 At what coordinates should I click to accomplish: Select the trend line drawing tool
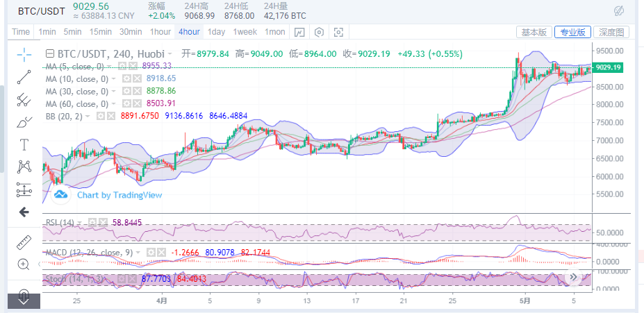24,76
